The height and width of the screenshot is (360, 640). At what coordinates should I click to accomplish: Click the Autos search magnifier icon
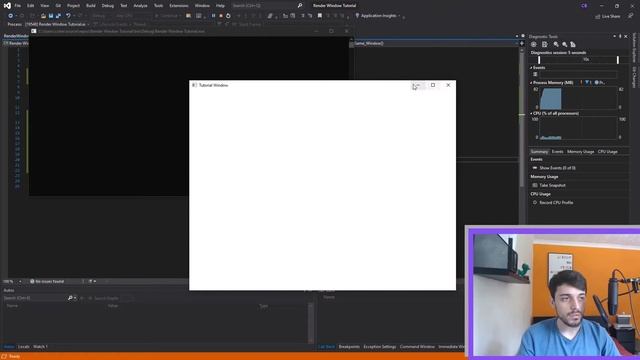[70, 298]
